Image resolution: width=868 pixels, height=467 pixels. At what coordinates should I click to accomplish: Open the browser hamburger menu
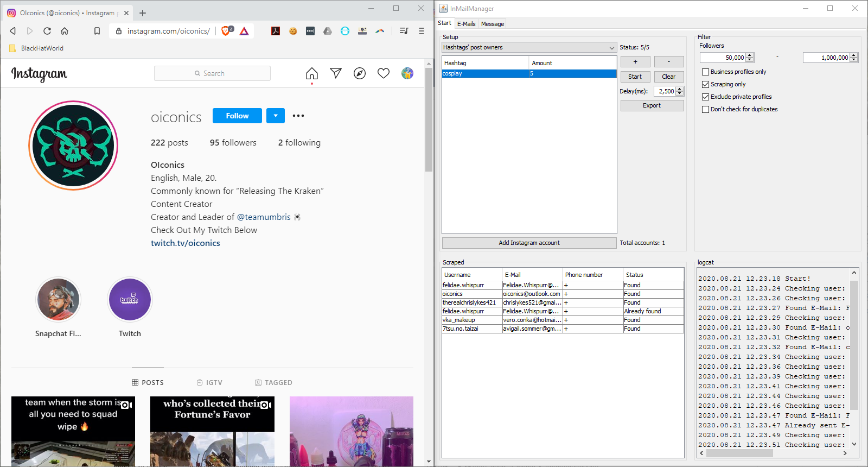coord(422,31)
